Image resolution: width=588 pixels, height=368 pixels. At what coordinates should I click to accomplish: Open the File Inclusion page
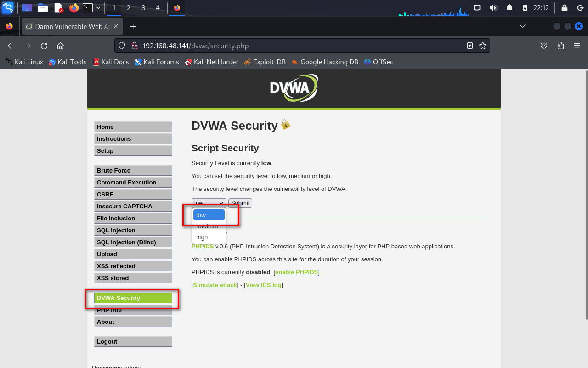coord(133,218)
